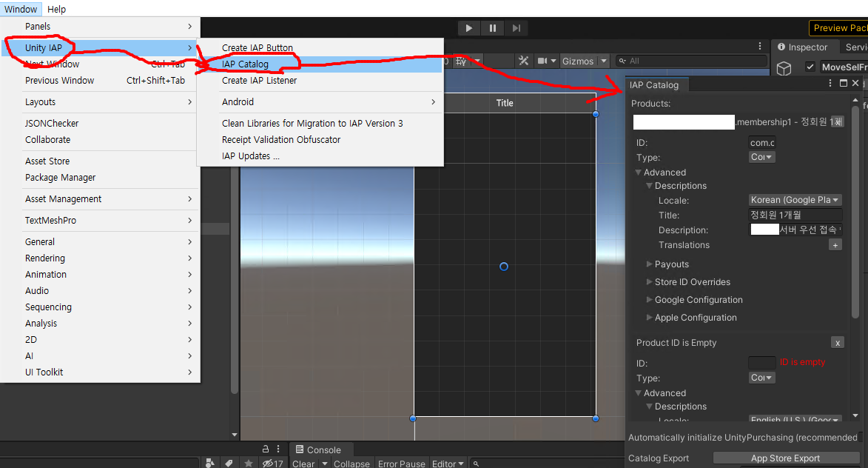Collapse the first Advanced foldout
The height and width of the screenshot is (468, 868).
click(x=639, y=173)
